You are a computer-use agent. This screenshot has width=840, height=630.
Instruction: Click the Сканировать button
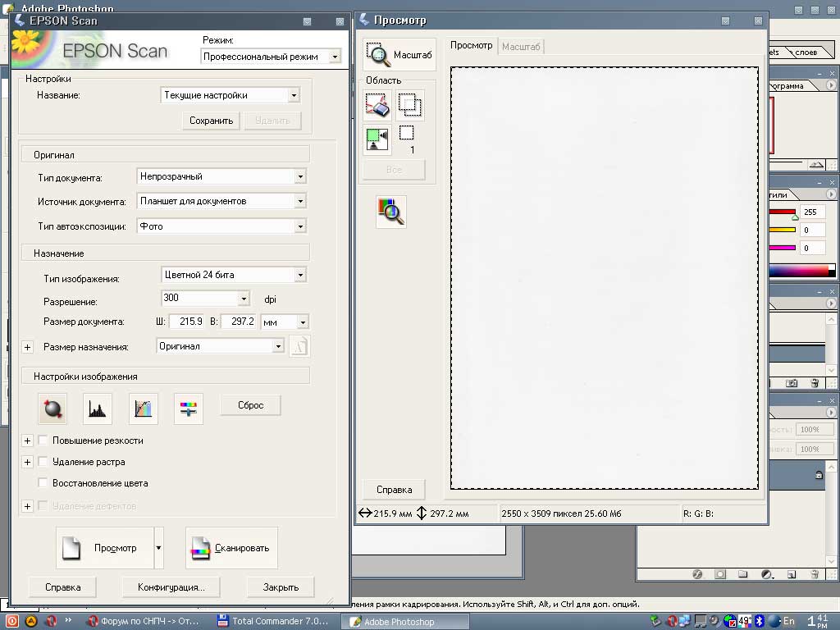pos(231,547)
